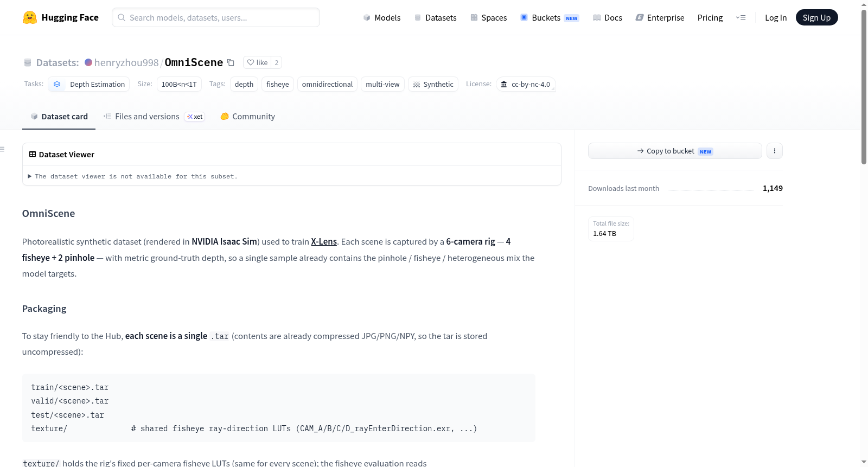Toggle the table of contents sidebar

pos(2,149)
